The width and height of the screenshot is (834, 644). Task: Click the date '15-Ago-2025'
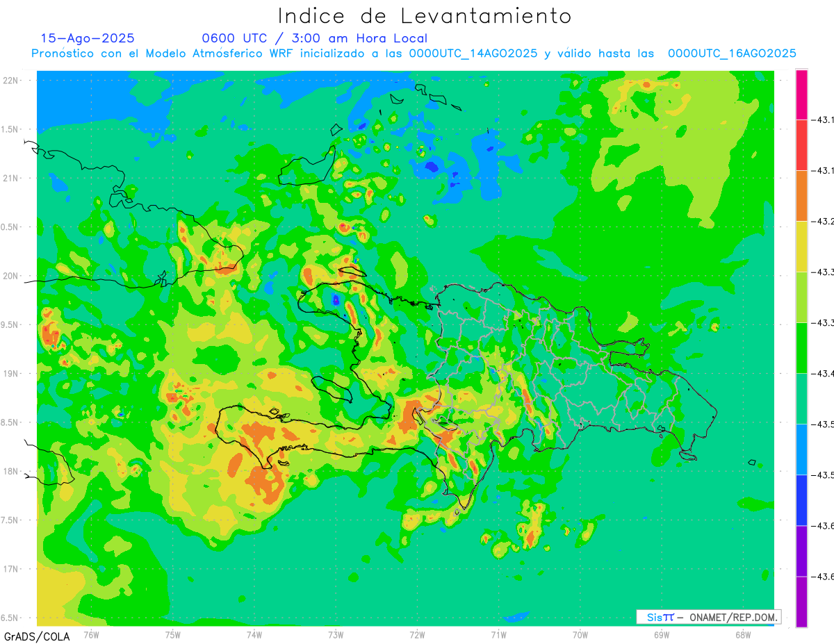pyautogui.click(x=88, y=38)
